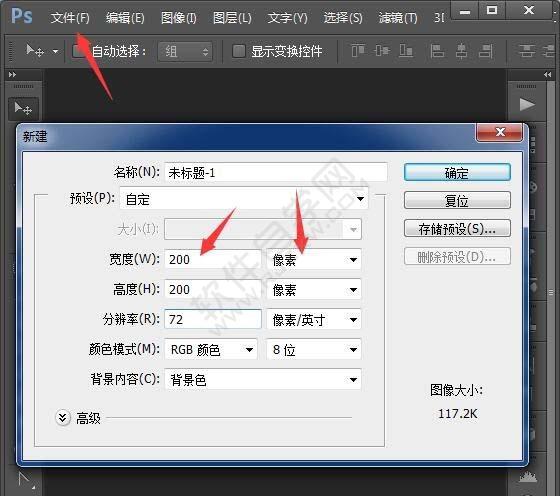Click the align horizontal centers icon

coord(461,51)
